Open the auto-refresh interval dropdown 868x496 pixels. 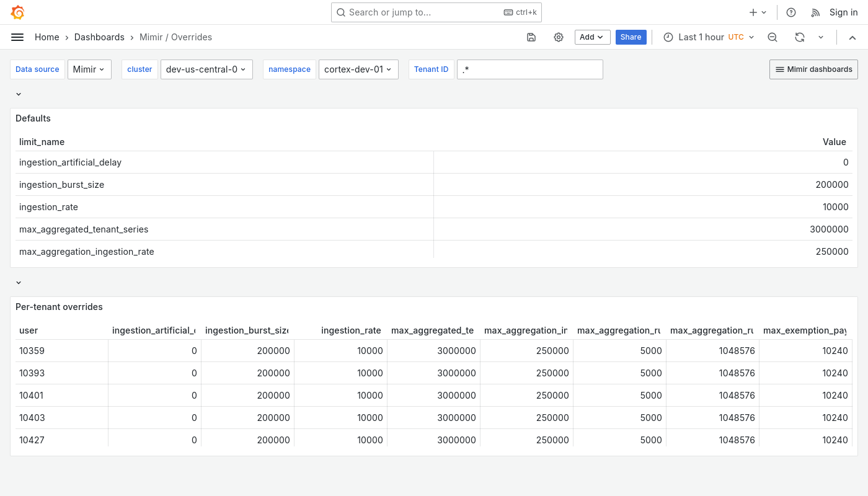[821, 37]
